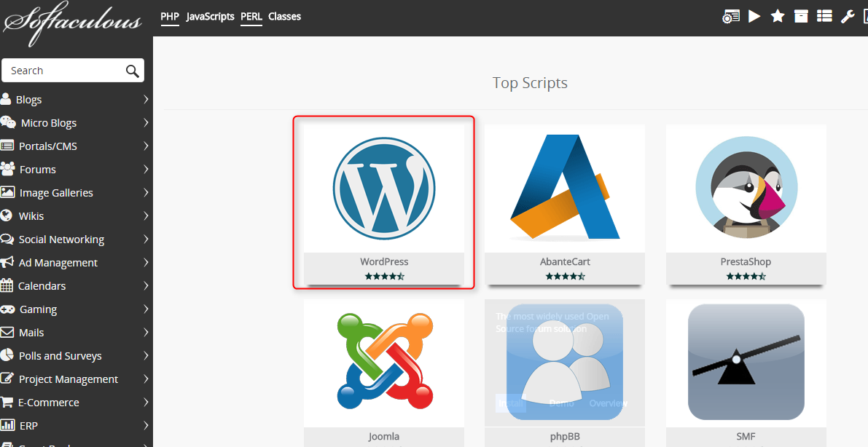Click the Mails category label
868x447 pixels.
31,333
